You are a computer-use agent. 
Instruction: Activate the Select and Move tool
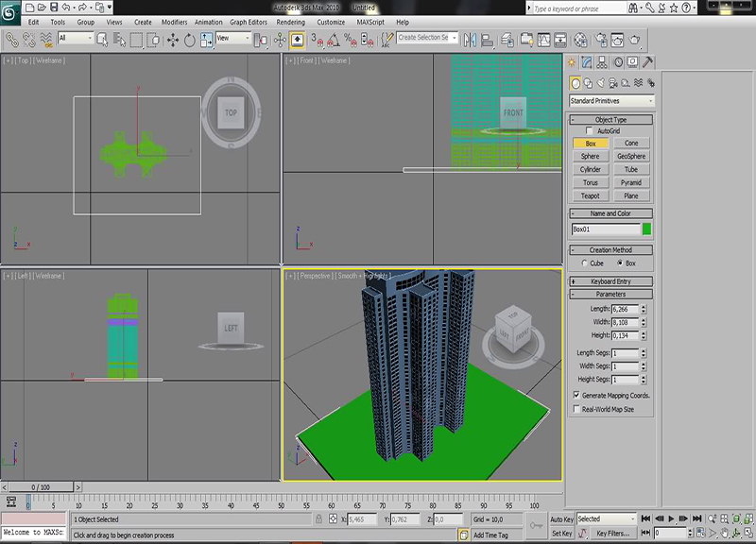point(173,40)
